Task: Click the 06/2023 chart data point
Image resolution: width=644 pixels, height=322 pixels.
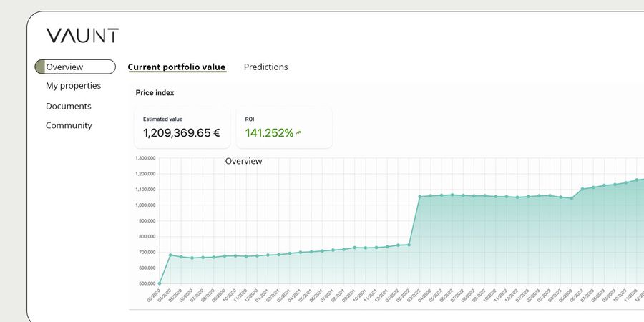Action: (x=582, y=189)
